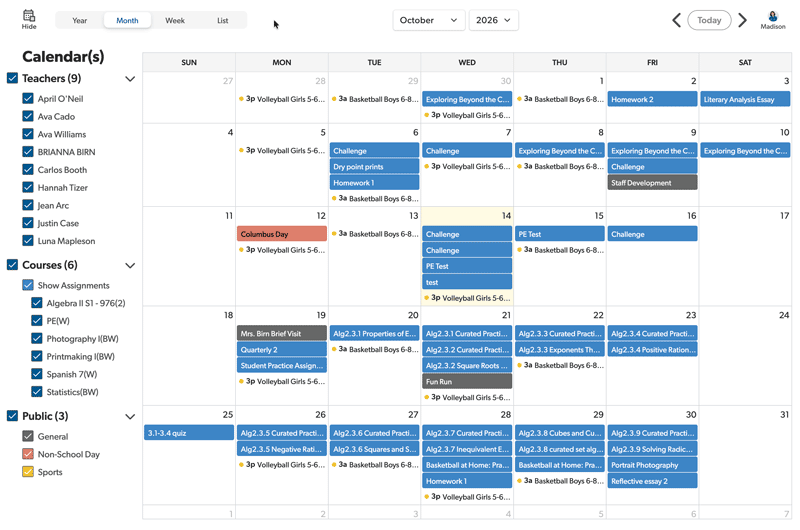This screenshot has height=530, width=800.
Task: Uncheck Luna Mapleson teacher
Action: [x=28, y=240]
